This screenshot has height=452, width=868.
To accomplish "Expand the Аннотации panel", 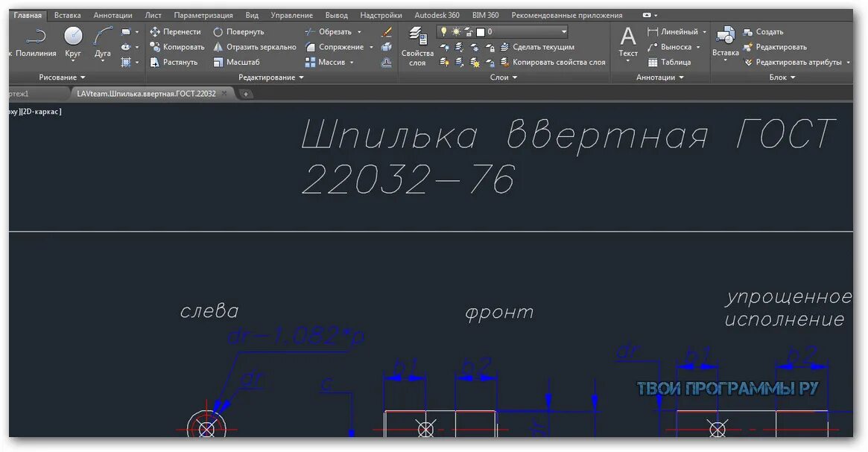I will pos(660,77).
